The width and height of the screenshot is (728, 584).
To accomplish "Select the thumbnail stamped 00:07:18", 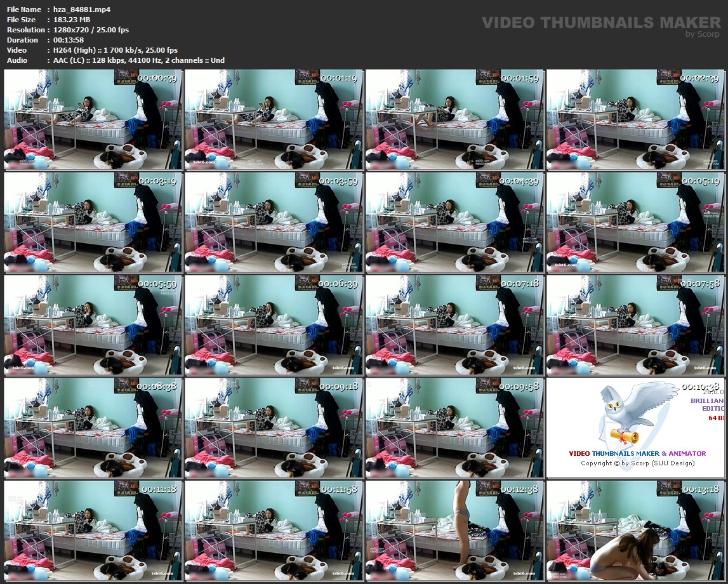I will coord(454,325).
